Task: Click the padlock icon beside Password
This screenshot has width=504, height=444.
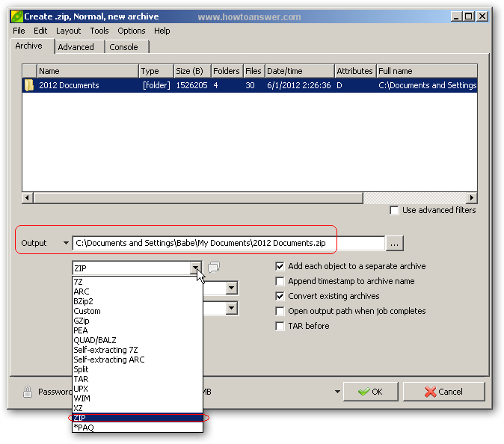Action: [x=28, y=392]
